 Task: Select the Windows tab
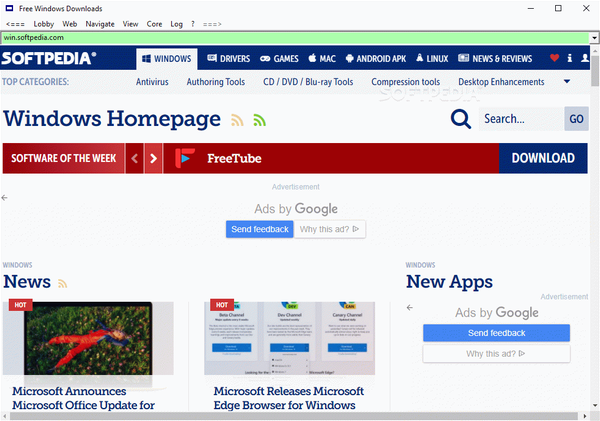(167, 59)
